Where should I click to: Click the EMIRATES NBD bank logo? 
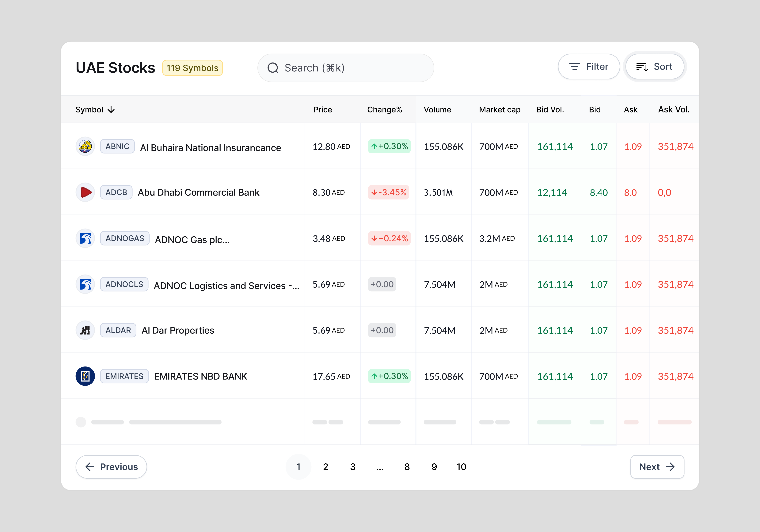pyautogui.click(x=85, y=376)
